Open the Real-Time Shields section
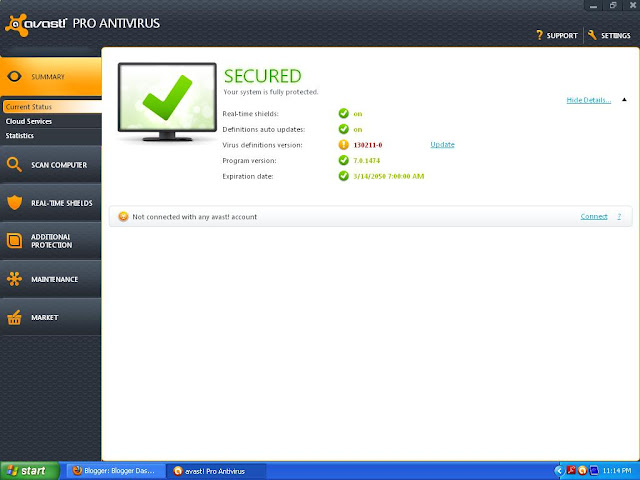640x480 pixels. [x=51, y=202]
